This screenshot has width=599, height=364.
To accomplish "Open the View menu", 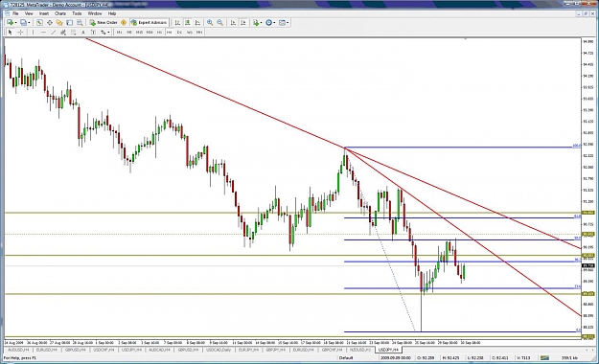I will pos(29,13).
